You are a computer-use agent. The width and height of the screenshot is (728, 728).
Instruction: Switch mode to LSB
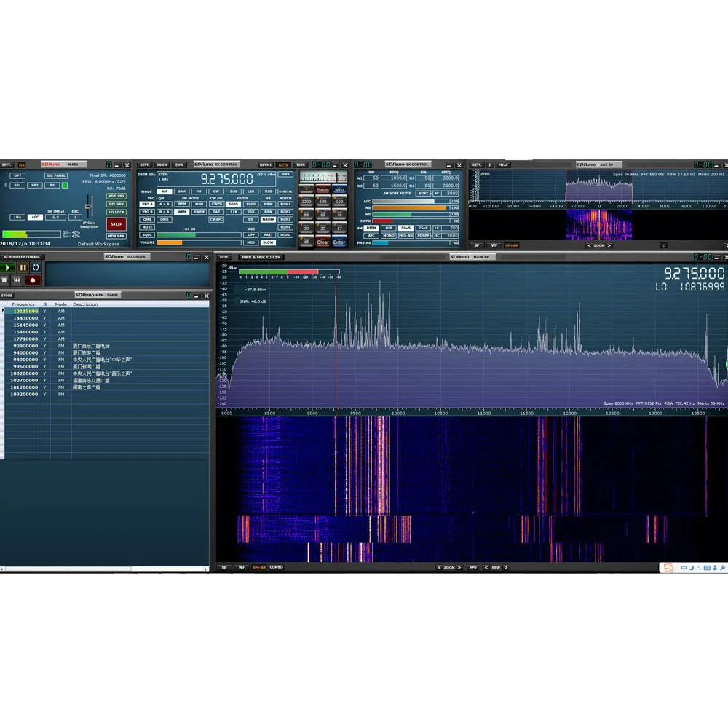coord(250,191)
